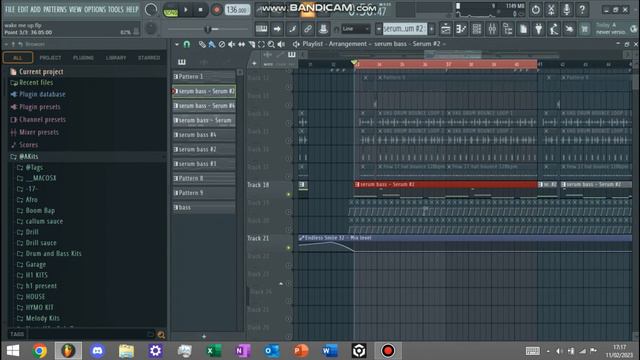Click the typing keyboard to piano icon
Image resolution: width=640 pixels, height=360 pixels.
[261, 29]
